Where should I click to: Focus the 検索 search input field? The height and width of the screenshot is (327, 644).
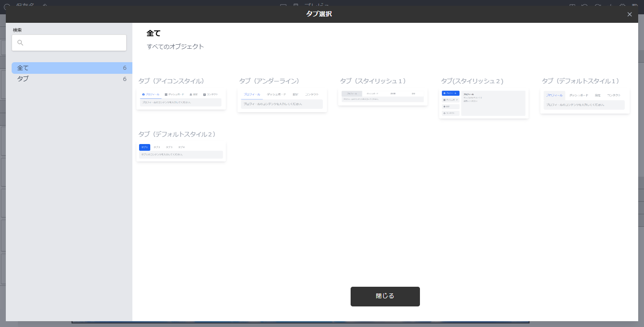coord(74,43)
